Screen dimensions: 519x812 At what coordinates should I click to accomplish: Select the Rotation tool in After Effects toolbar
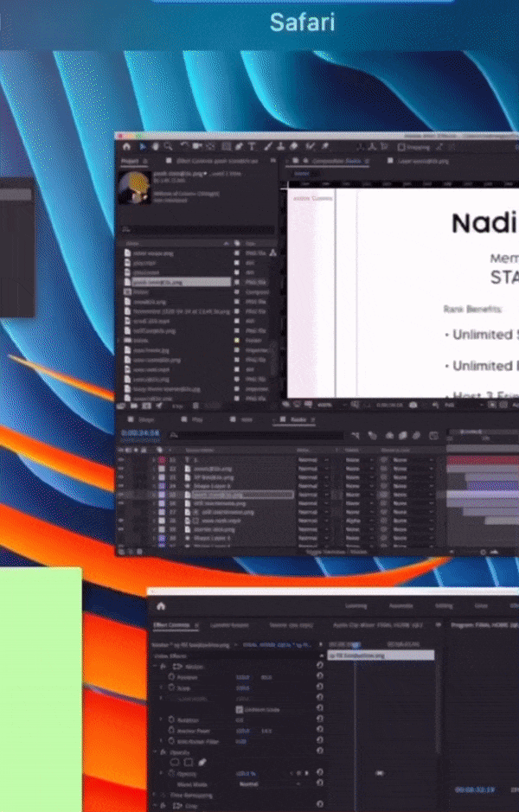point(184,146)
